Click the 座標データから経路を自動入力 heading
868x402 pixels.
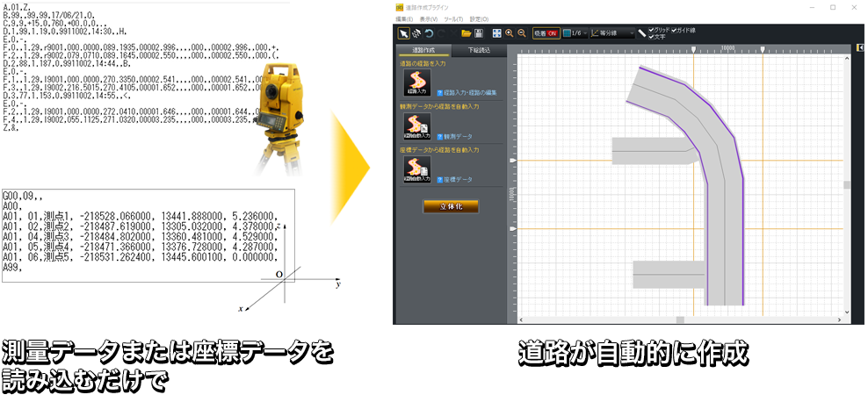pos(439,150)
